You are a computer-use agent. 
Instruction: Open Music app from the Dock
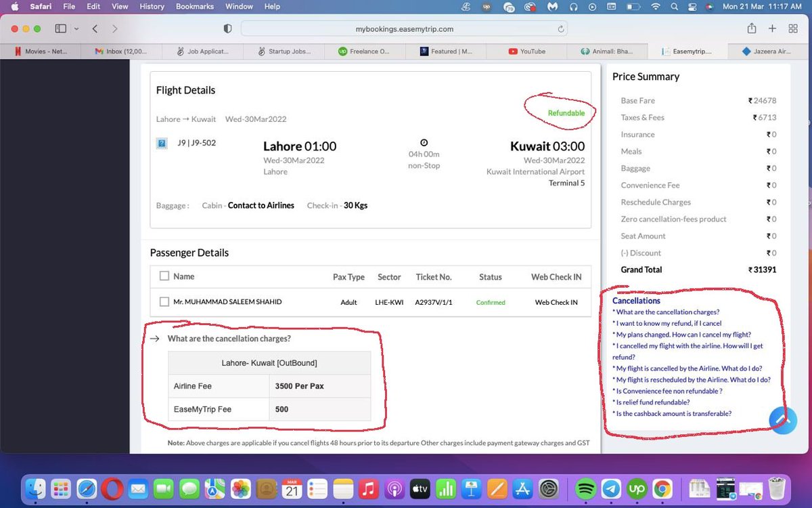tap(369, 488)
